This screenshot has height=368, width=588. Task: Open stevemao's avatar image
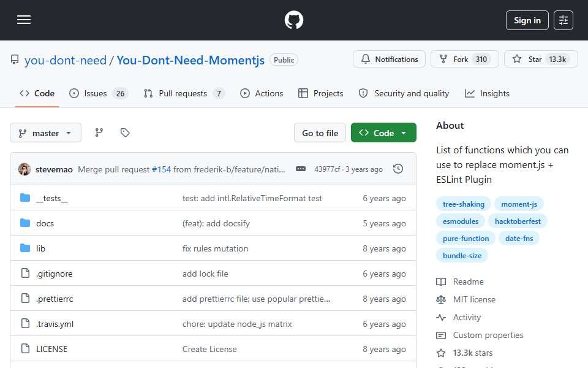[x=24, y=169]
